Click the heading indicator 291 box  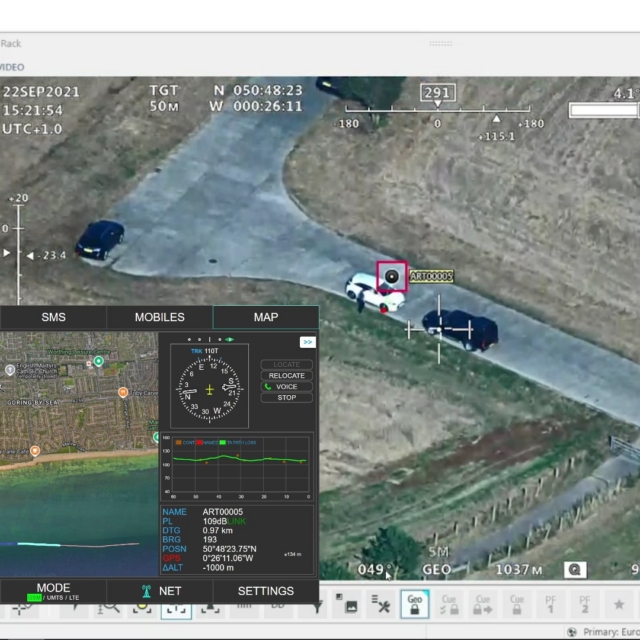click(x=438, y=93)
